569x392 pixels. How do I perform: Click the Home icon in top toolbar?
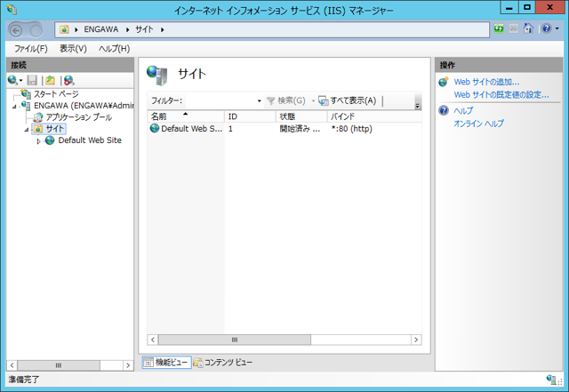[x=528, y=28]
